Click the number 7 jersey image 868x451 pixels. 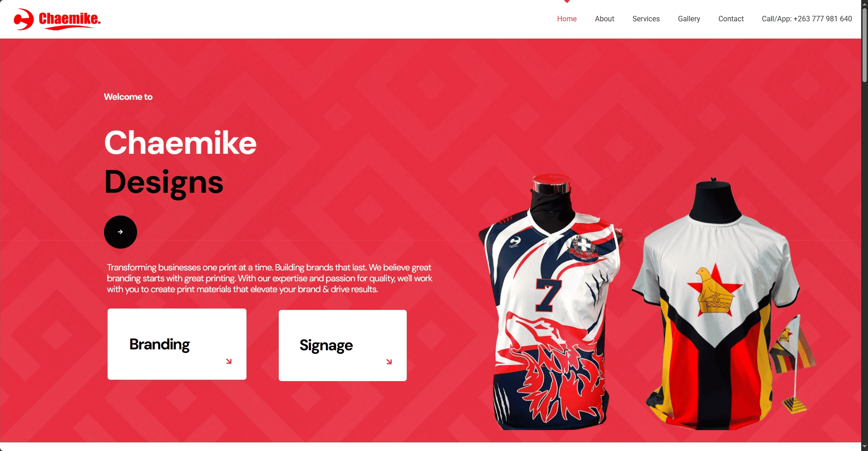(x=552, y=302)
